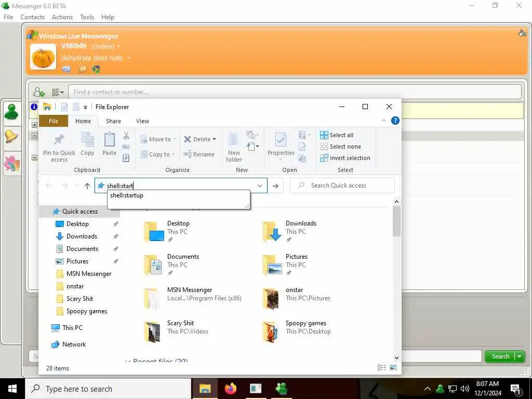
Task: Click the Messenger icon in taskbar
Action: (281, 389)
